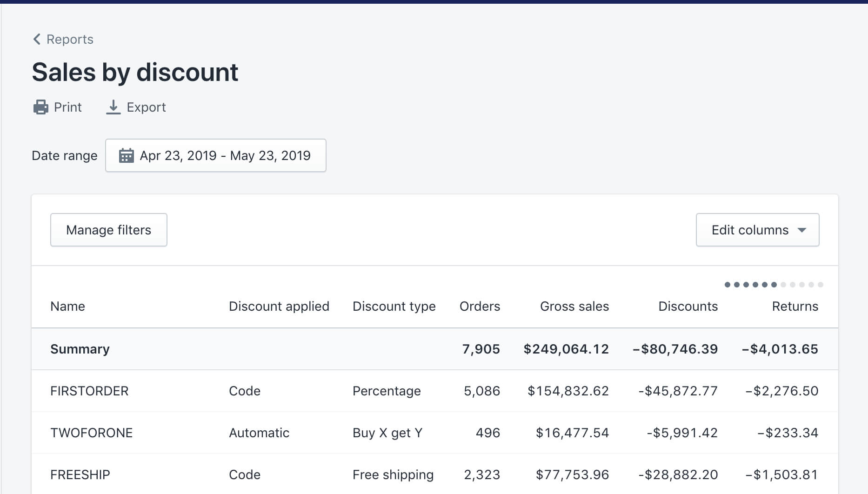The width and height of the screenshot is (868, 494).
Task: Click the Percentage discount type cell
Action: [387, 391]
